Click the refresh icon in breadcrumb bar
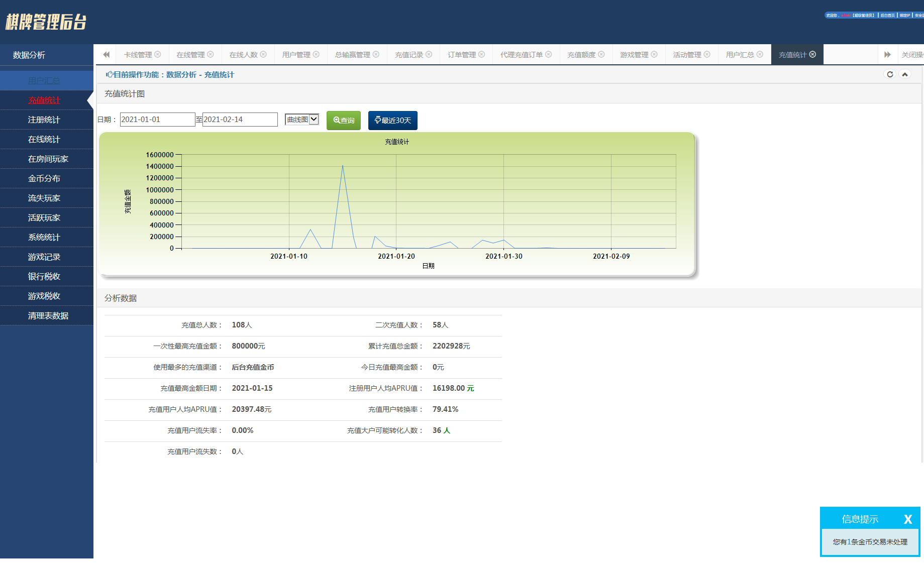This screenshot has width=924, height=565. 890,74
